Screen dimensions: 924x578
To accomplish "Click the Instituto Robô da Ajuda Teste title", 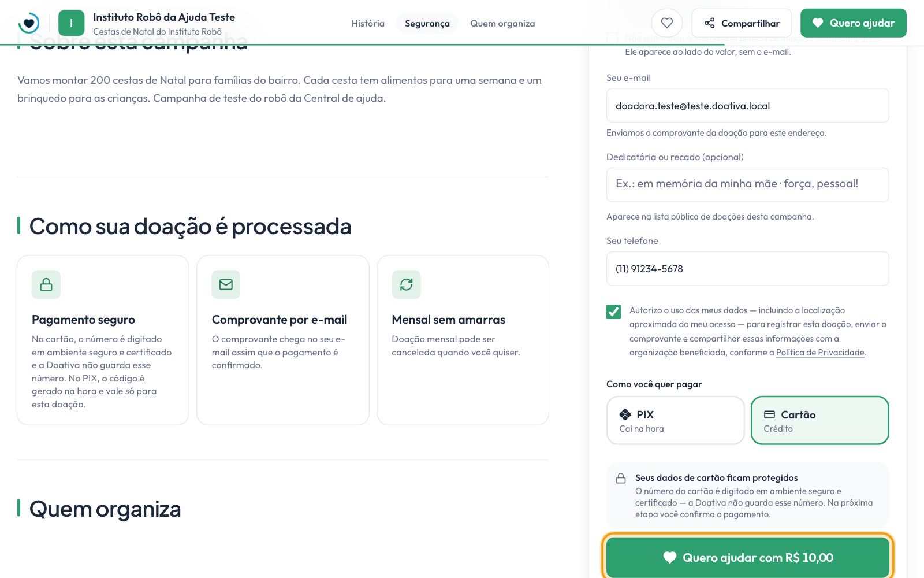I will [x=164, y=17].
